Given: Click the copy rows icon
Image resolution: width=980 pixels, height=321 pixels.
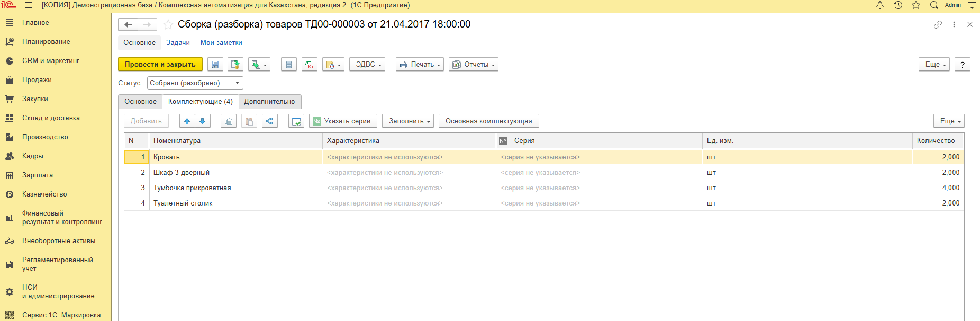Looking at the screenshot, I should (x=228, y=121).
